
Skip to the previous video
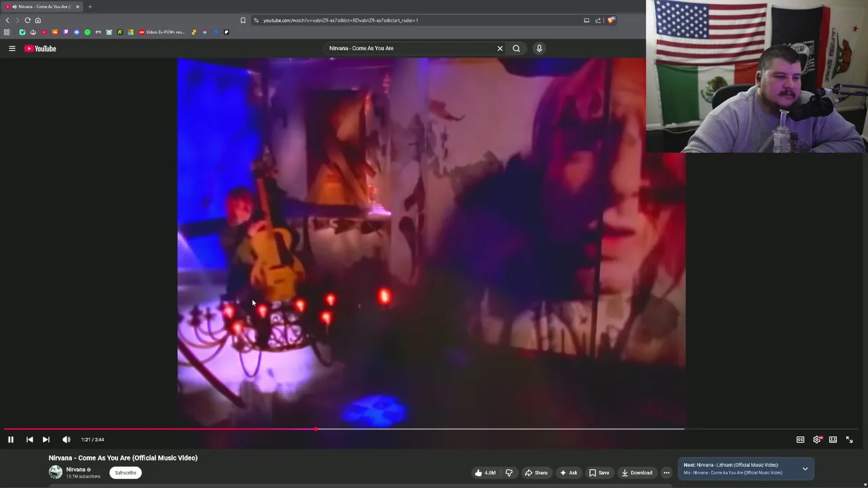tap(30, 439)
